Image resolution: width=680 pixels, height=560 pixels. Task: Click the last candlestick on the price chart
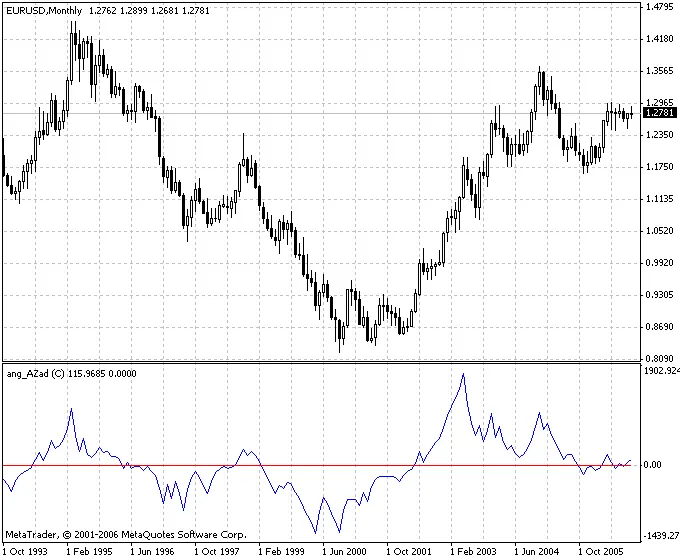[x=631, y=113]
